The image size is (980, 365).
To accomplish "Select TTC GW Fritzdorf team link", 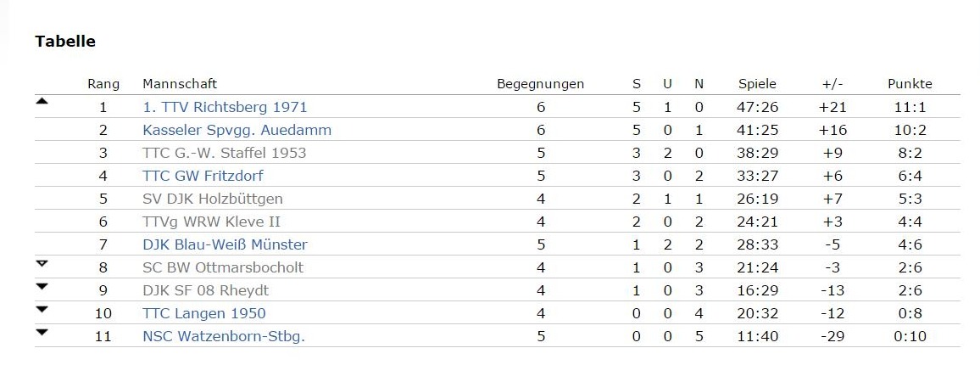I will coord(203,176).
